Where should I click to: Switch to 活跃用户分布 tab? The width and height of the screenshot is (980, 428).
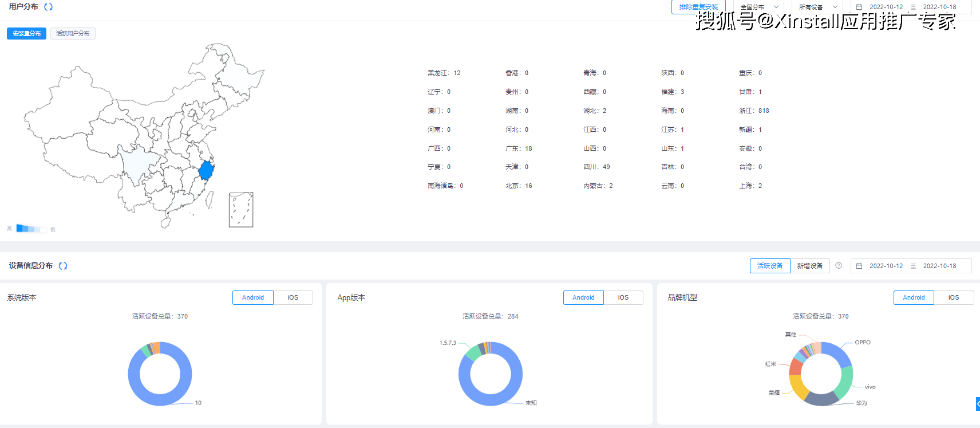coord(73,34)
